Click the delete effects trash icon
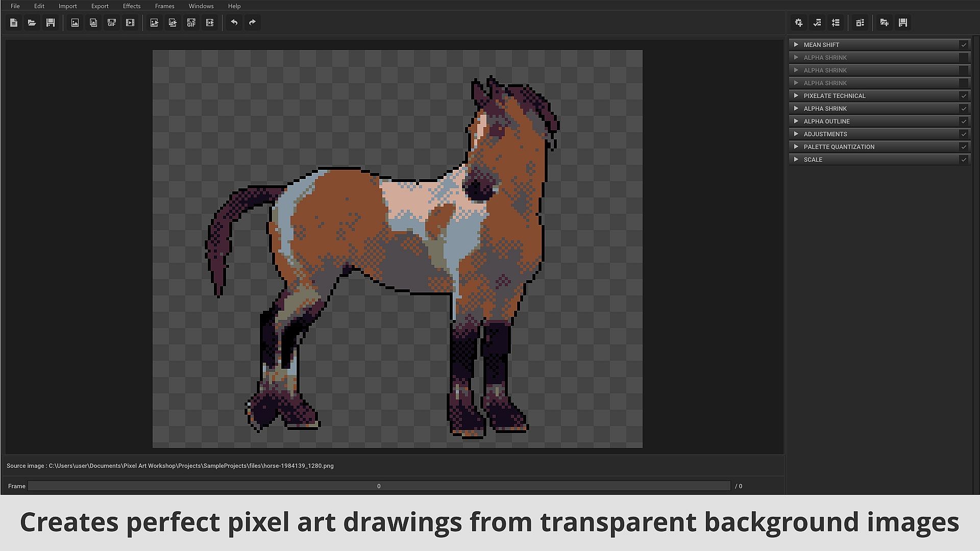Screen dimensions: 980x551 (860, 22)
